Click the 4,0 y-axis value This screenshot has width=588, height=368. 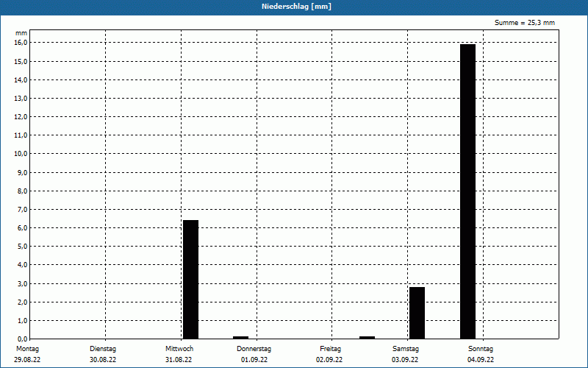pyautogui.click(x=22, y=265)
